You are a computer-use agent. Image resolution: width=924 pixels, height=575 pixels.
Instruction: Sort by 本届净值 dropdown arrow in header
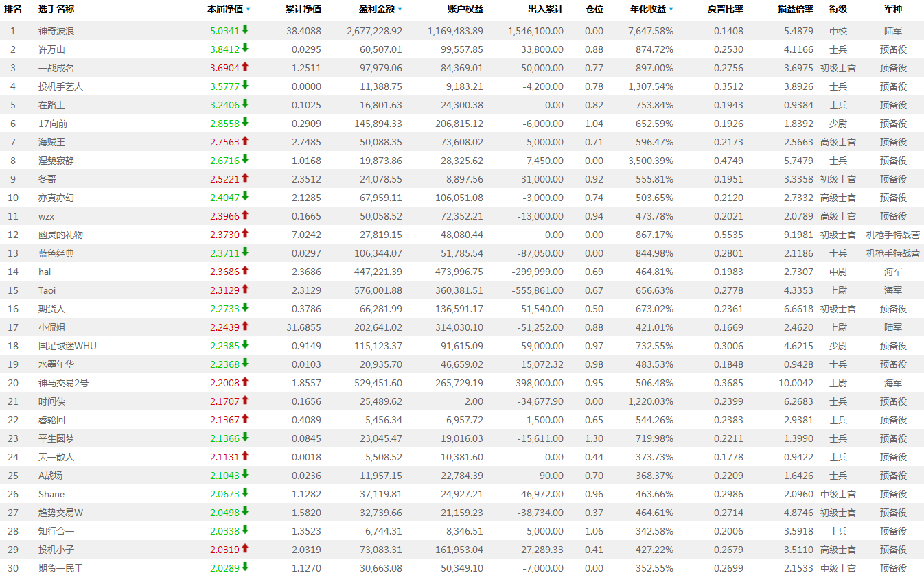coord(248,10)
